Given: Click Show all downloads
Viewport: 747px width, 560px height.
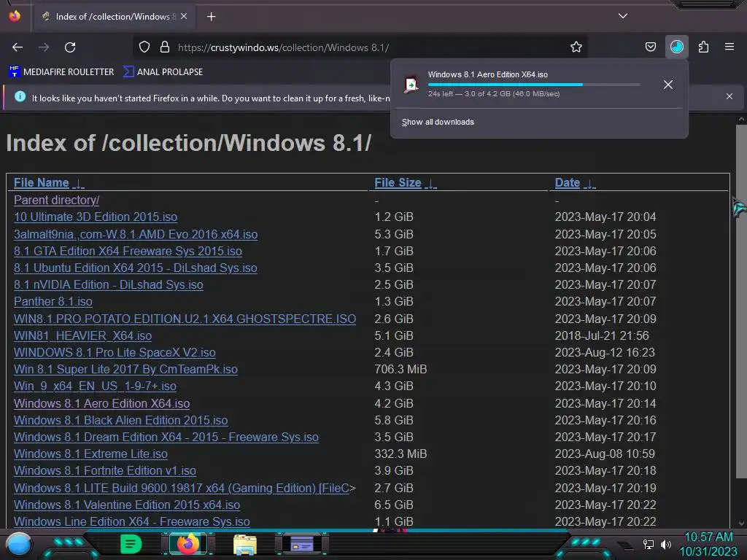Looking at the screenshot, I should (x=438, y=122).
